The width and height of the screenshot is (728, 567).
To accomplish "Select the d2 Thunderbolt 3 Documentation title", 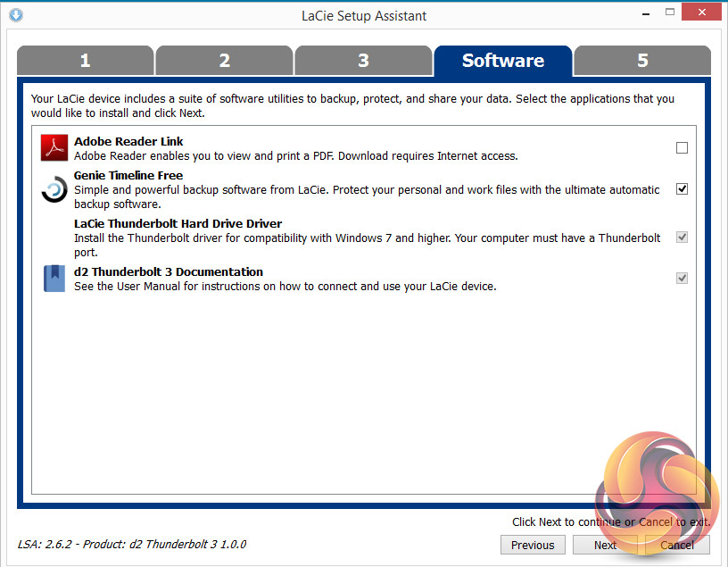I will point(169,271).
